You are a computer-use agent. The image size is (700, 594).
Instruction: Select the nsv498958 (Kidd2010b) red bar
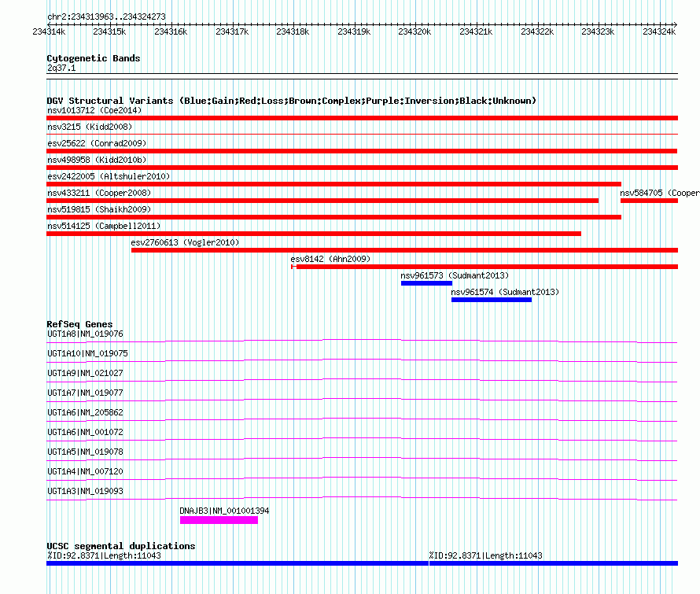pyautogui.click(x=362, y=168)
